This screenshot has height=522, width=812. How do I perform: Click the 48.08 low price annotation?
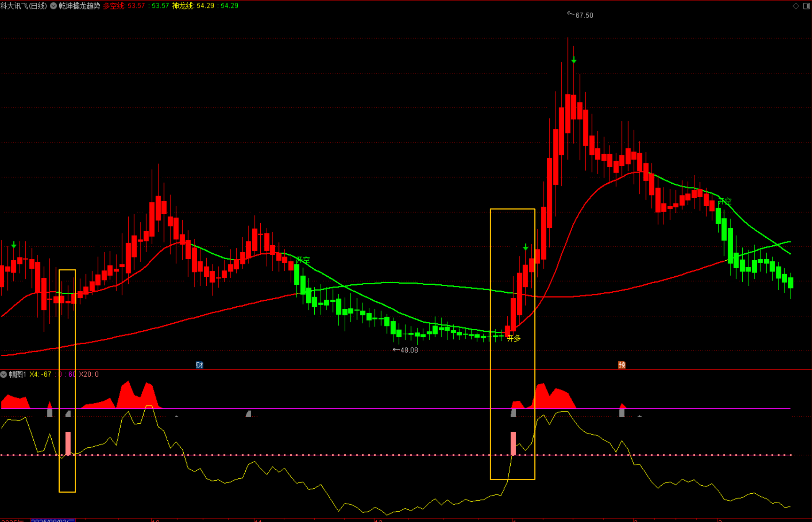coord(409,350)
